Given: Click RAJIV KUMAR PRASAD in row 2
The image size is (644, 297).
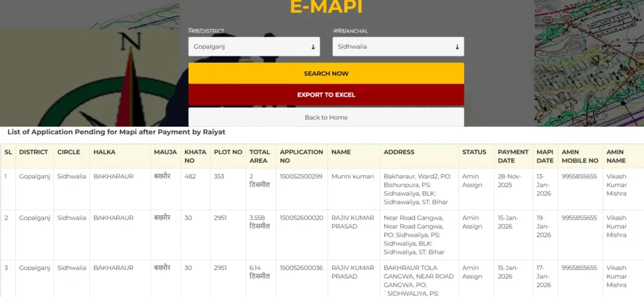Looking at the screenshot, I should point(353,222).
